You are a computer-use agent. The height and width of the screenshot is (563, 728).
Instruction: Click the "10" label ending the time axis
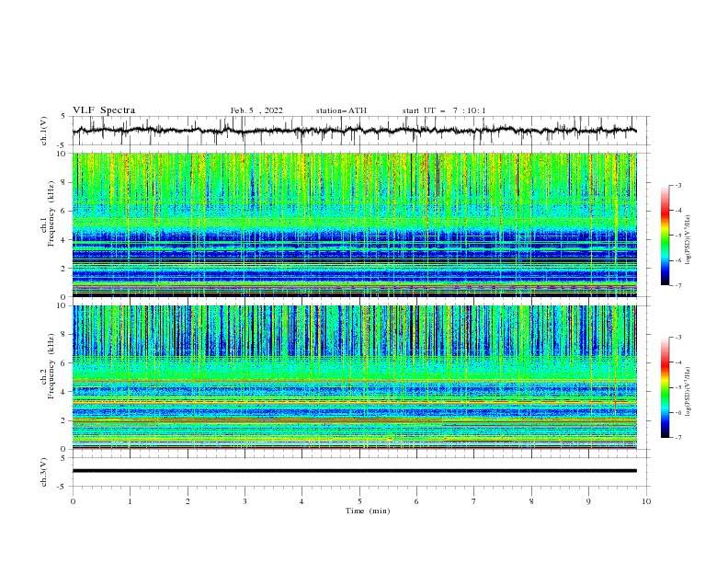click(x=646, y=501)
